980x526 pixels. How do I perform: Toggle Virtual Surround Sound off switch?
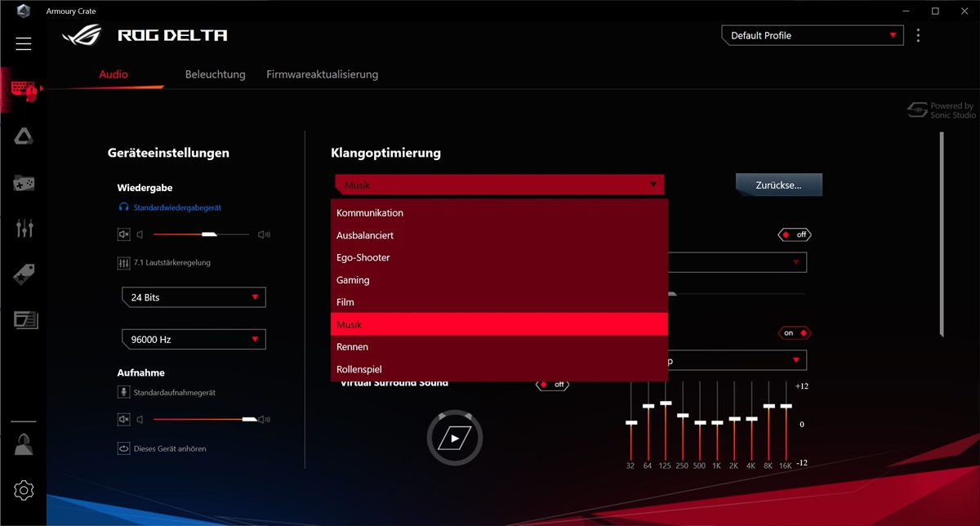553,385
